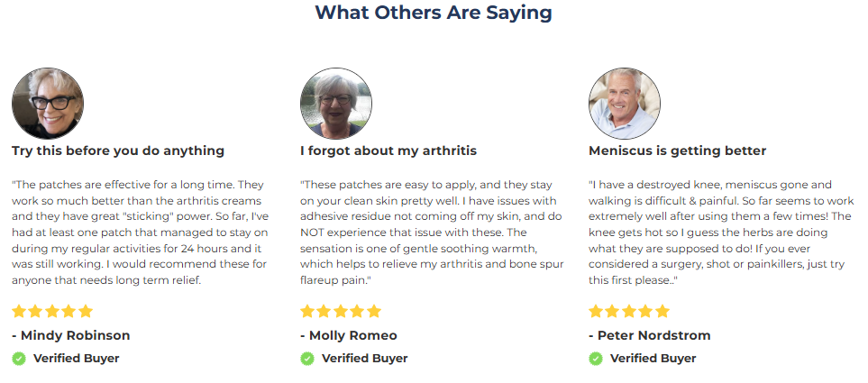
Task: Click first star of Mindy Robinson's rating
Action: [19, 311]
